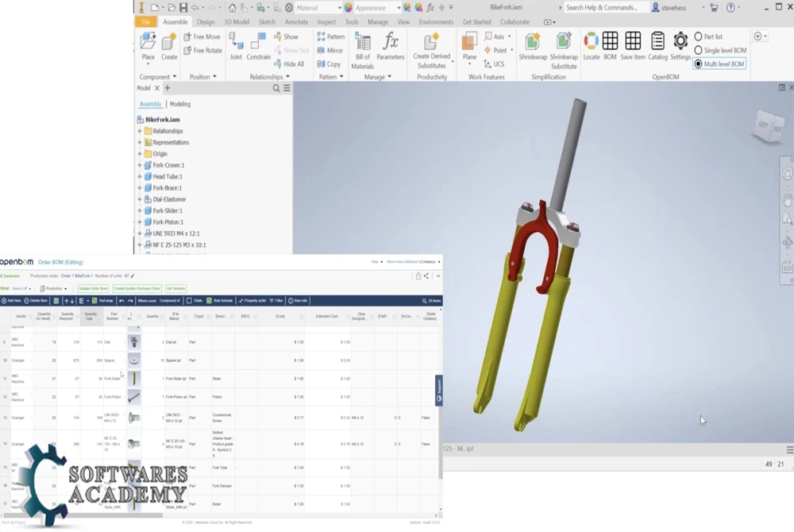Click the Mirror component tool
Screen dimensions: 794x532
(330, 50)
